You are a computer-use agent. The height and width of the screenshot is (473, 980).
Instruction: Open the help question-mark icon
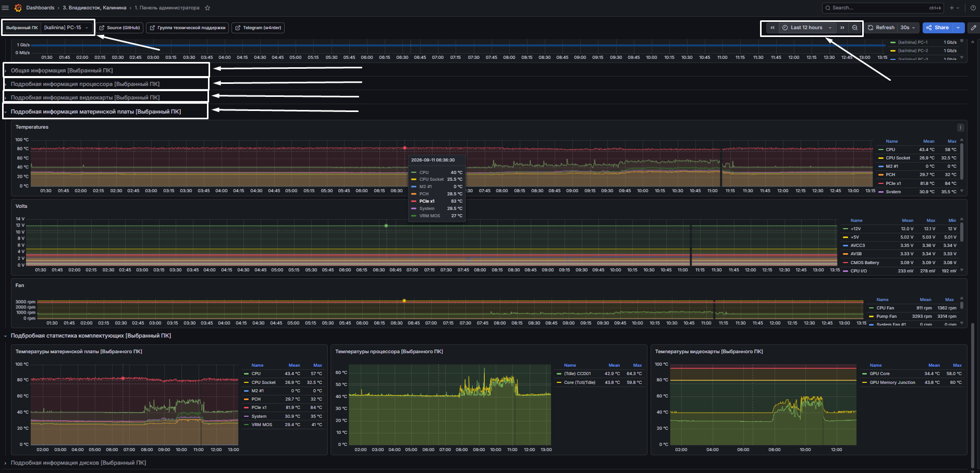tap(973, 8)
